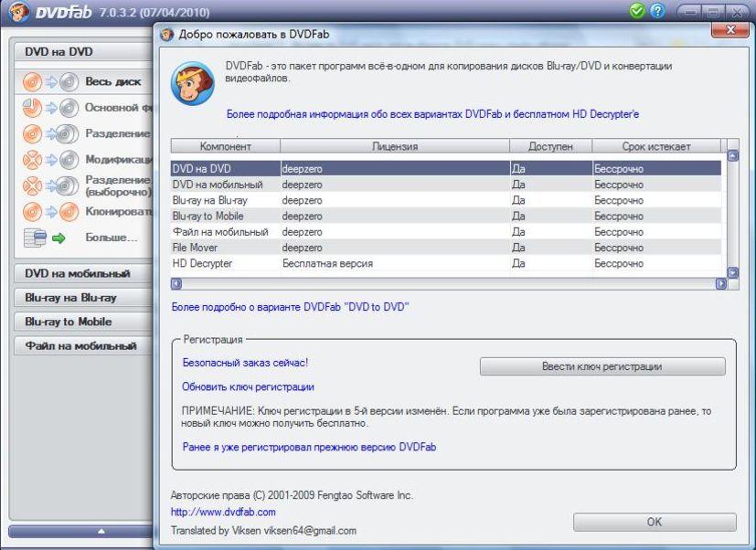756x550 pixels.
Task: Select the HD Decrypter table row
Action: pos(446,263)
